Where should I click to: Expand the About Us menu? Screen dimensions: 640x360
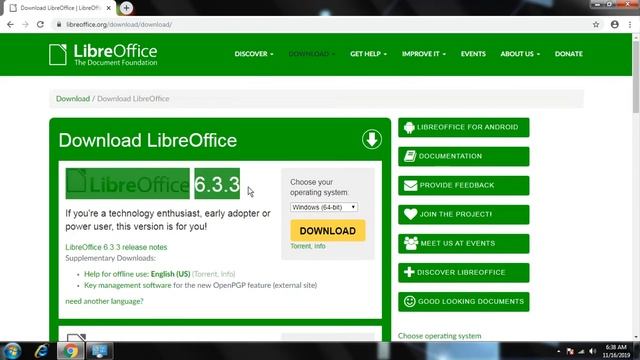pos(520,54)
